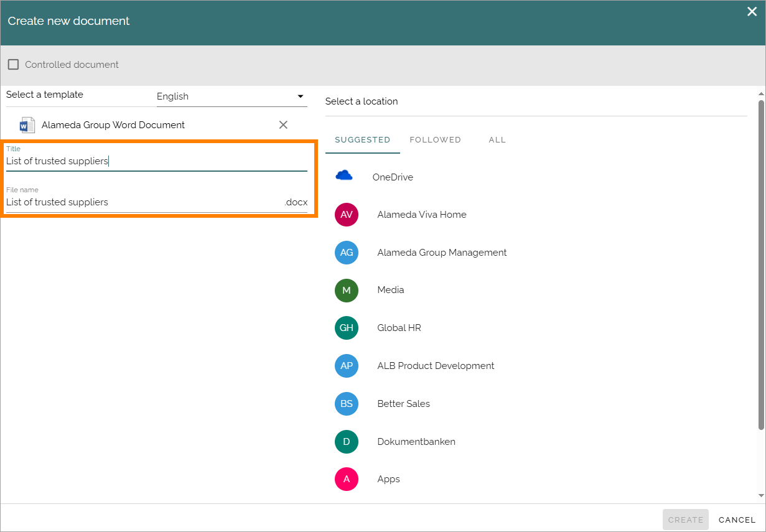Viewport: 766px width, 532px height.
Task: Click the GH avatar for Global HR
Action: point(347,328)
